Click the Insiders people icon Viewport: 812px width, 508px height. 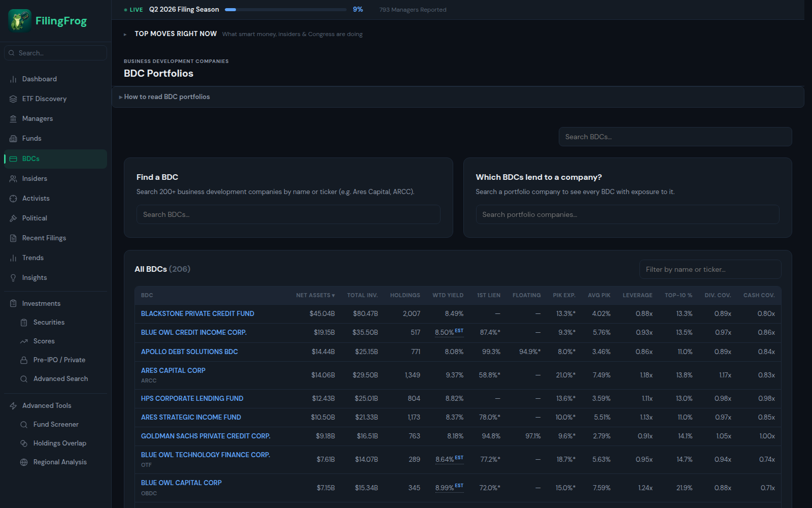[13, 179]
